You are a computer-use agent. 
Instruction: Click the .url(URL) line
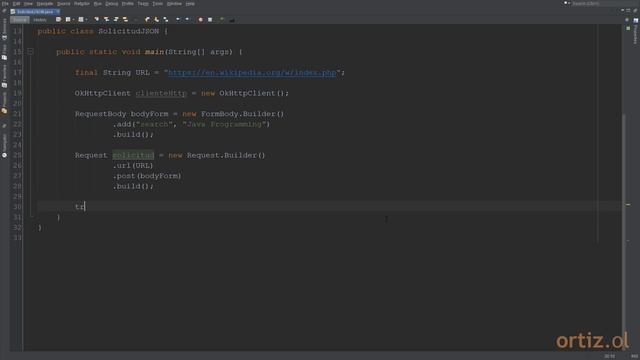click(133, 165)
